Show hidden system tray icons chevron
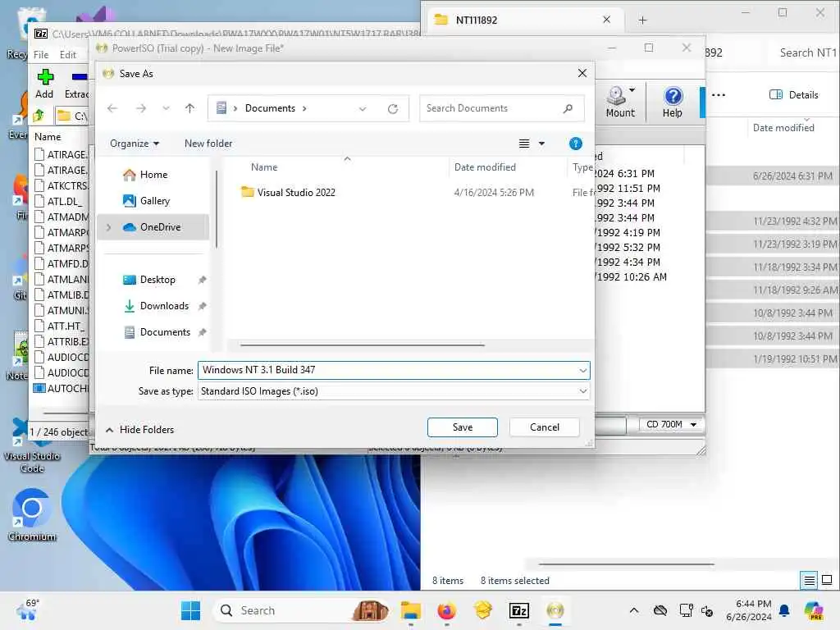The width and height of the screenshot is (840, 630). (634, 610)
